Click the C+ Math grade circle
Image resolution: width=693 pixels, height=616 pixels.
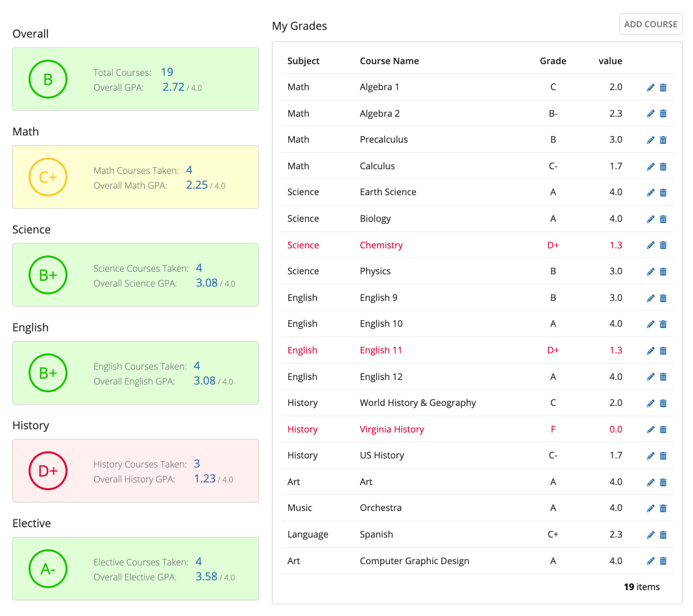[x=47, y=177]
